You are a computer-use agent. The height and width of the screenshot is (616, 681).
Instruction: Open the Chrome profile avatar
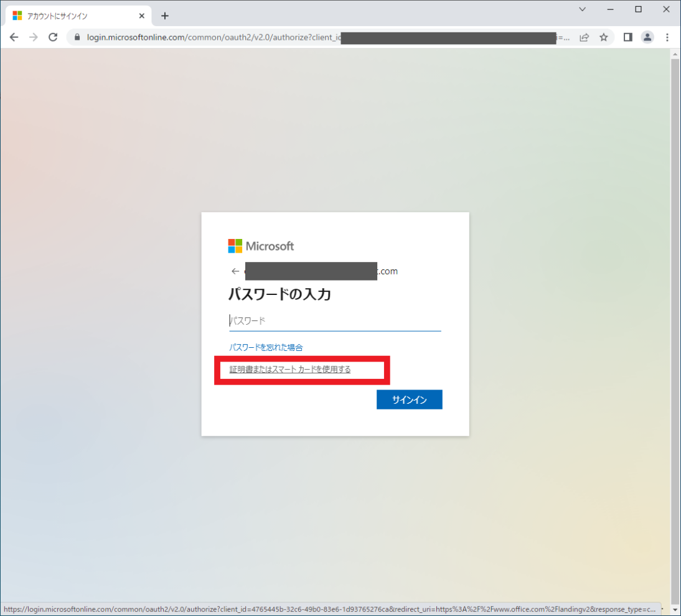click(647, 37)
